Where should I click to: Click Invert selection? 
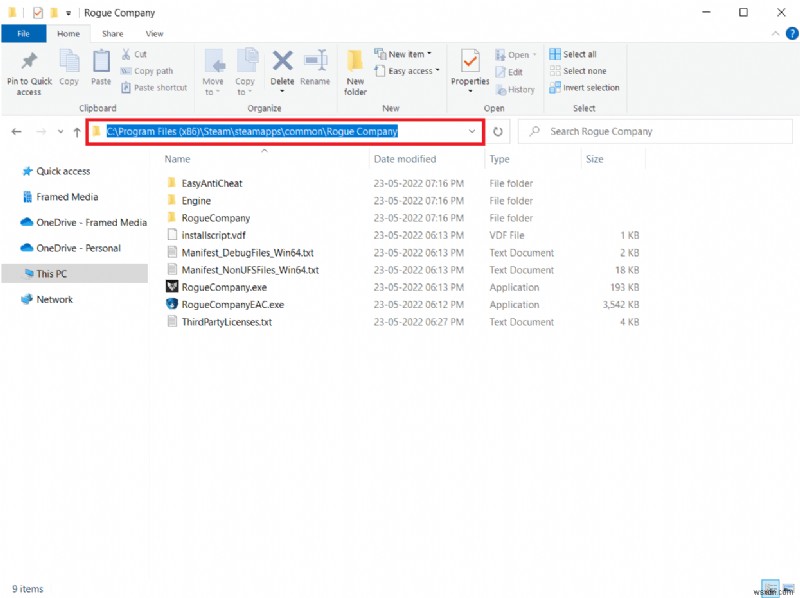pyautogui.click(x=585, y=87)
